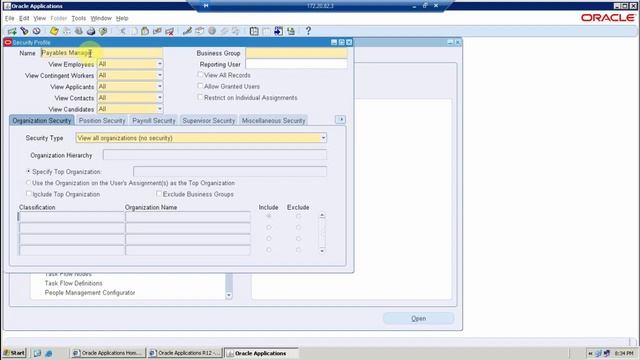
Task: Select Use the Organization on User's Assignment radio
Action: pos(28,183)
